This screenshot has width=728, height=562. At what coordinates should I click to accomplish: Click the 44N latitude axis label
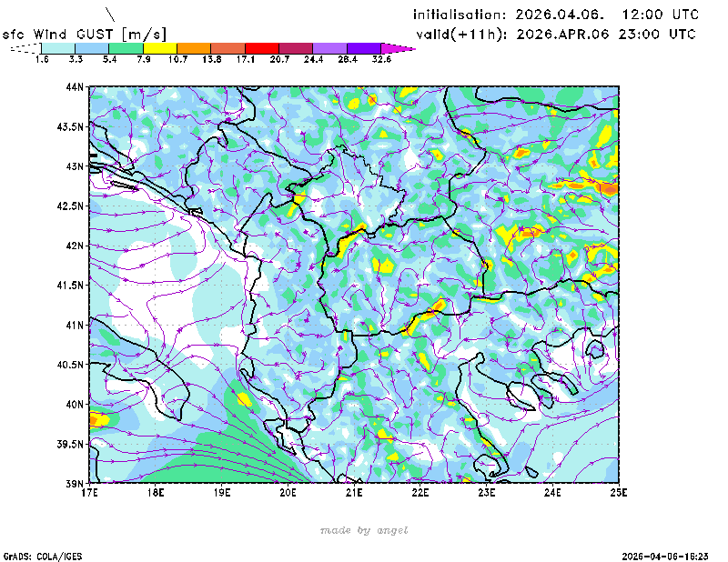(x=75, y=87)
